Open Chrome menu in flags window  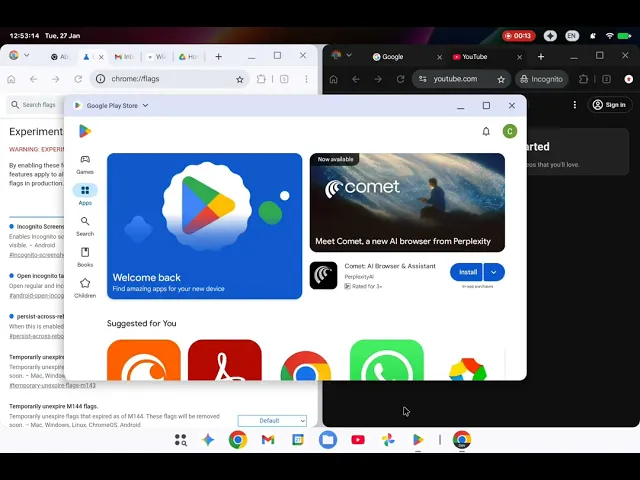[x=306, y=79]
